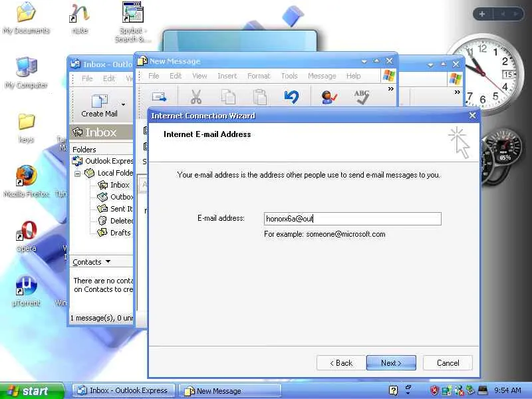Switch to Inbox - Outlook Express taskbar button
532x399 pixels.
point(124,391)
